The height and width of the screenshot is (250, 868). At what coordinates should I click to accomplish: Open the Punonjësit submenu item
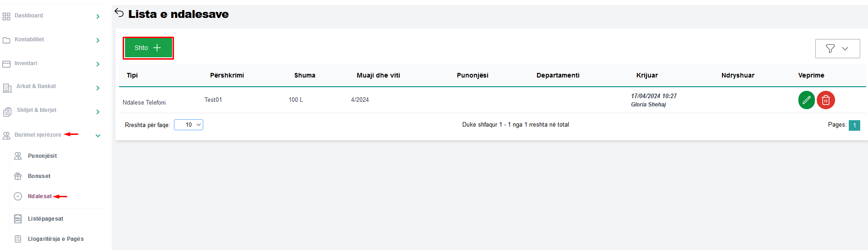(x=42, y=156)
